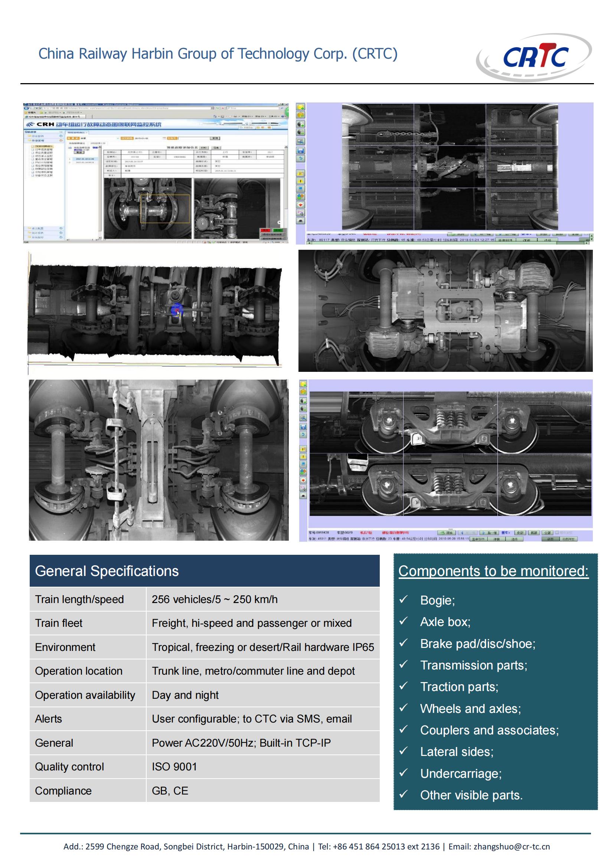Click blue undo arrow icon in bottom-right viewer
The height and width of the screenshot is (868, 614).
click(303, 435)
